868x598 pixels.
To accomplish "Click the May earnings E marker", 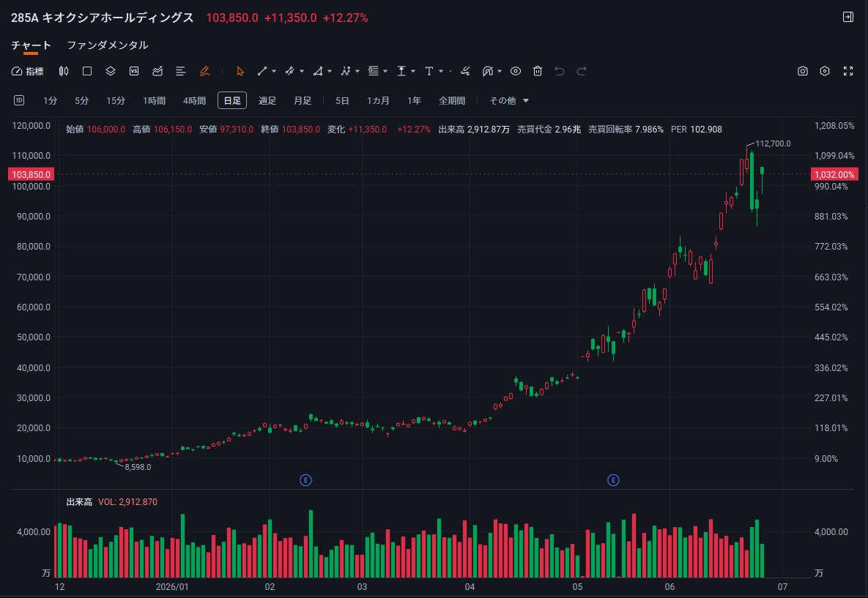I will tap(613, 480).
